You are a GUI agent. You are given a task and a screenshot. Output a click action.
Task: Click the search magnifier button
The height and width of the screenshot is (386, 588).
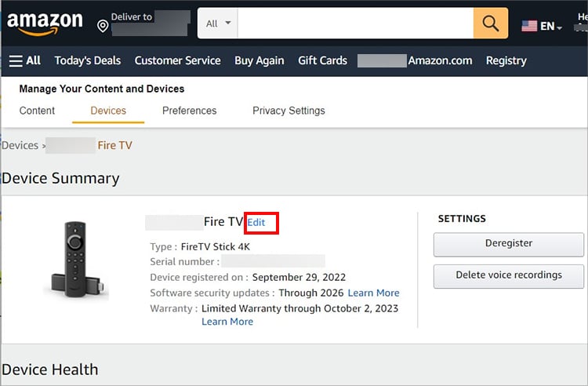click(x=491, y=24)
